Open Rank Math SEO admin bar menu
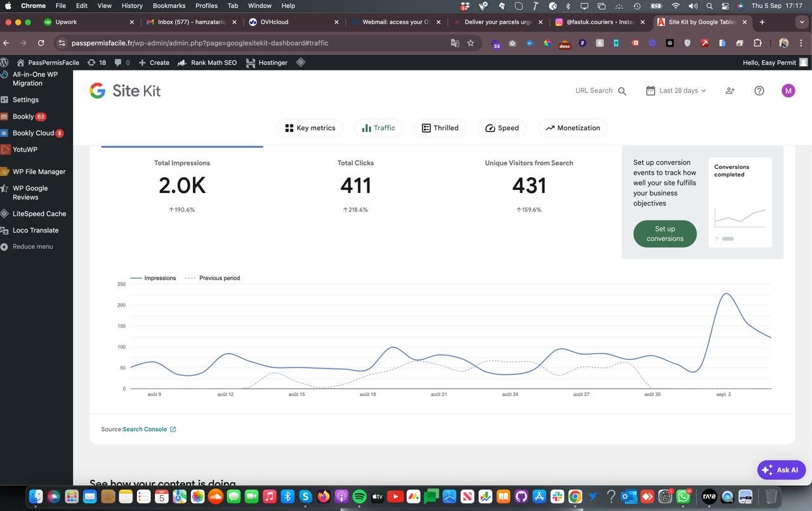 point(207,63)
